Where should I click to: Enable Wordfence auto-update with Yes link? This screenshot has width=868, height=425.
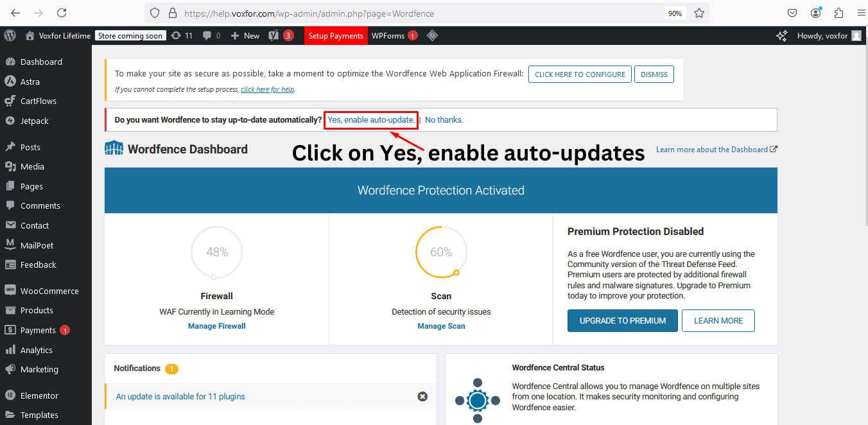(x=370, y=120)
